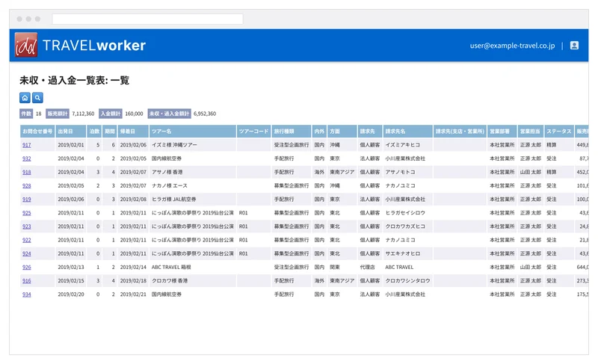Click the 代理店 cell in row 926
Screen dimensions: 598x364
coord(367,267)
